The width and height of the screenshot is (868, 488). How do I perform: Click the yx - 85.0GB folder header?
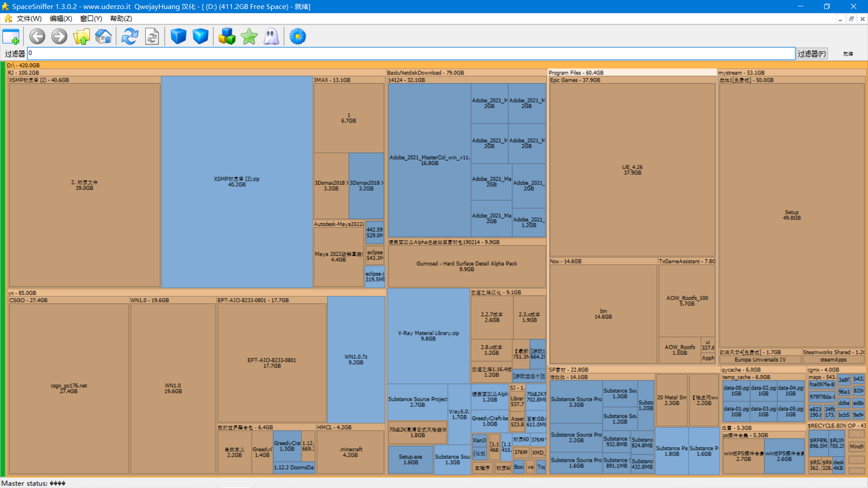pyautogui.click(x=196, y=293)
